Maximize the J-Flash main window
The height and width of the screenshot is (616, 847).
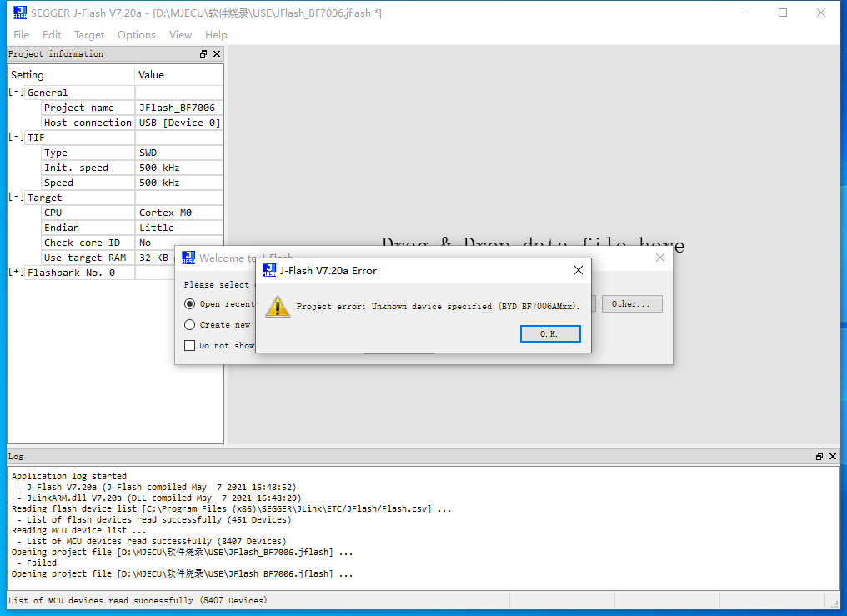coord(783,13)
